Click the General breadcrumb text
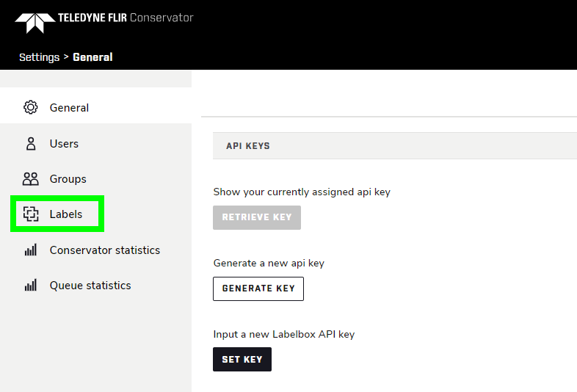577x392 pixels. tap(92, 57)
